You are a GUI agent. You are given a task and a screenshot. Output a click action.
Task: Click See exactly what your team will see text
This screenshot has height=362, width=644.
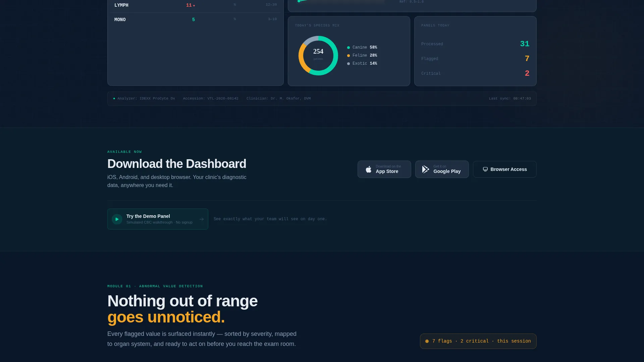pos(270,219)
